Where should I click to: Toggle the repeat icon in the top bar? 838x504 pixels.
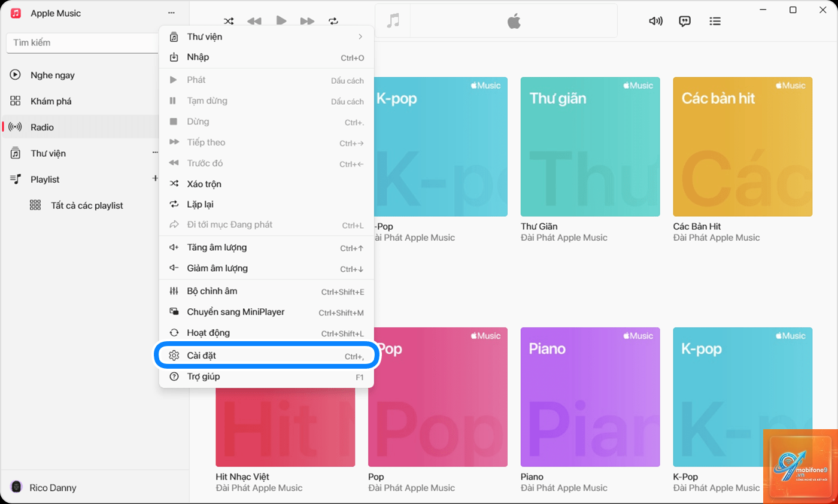[x=333, y=21]
